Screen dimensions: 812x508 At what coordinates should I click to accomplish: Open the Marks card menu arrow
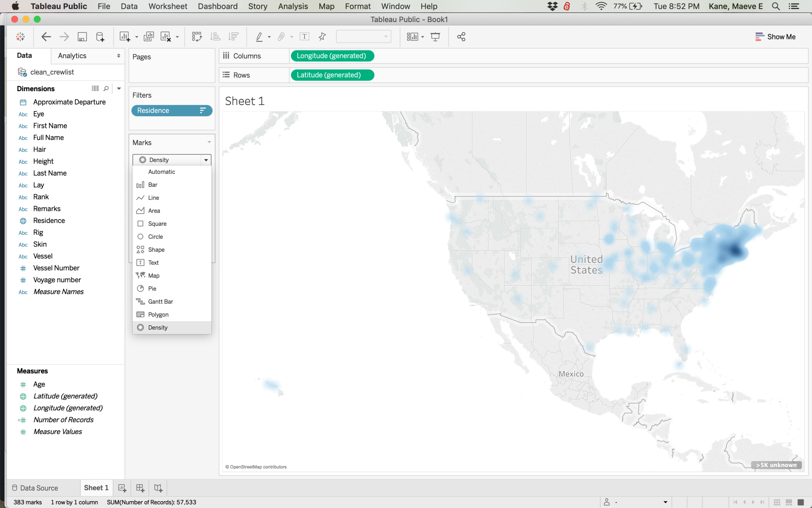coord(209,142)
